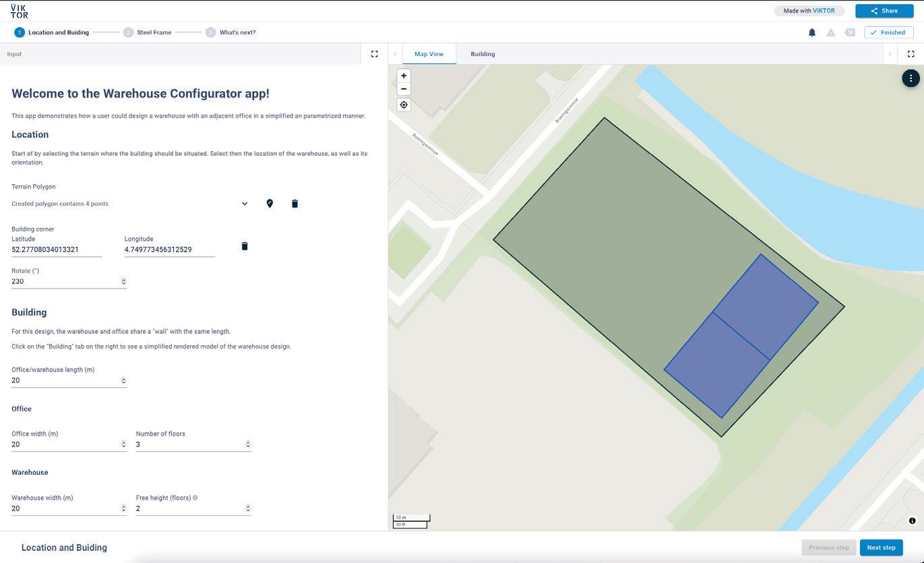Click the draw polygon location pin icon
The width and height of the screenshot is (924, 563).
coord(270,204)
